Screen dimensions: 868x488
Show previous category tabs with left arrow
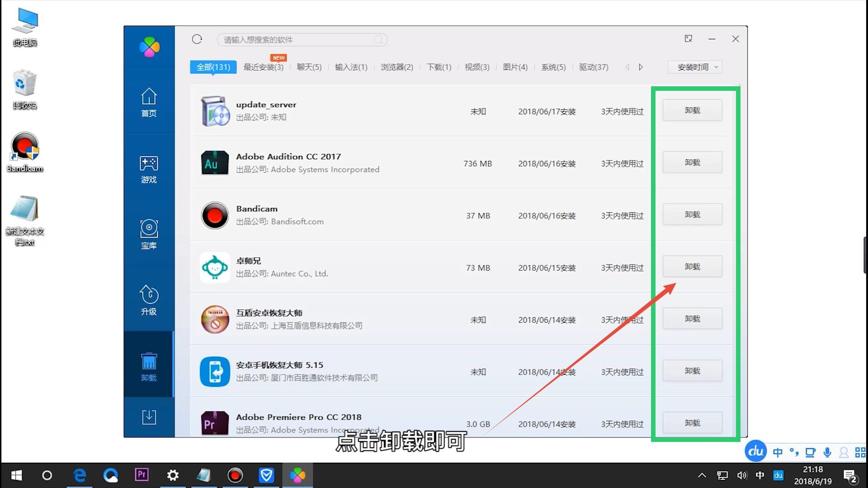[627, 67]
